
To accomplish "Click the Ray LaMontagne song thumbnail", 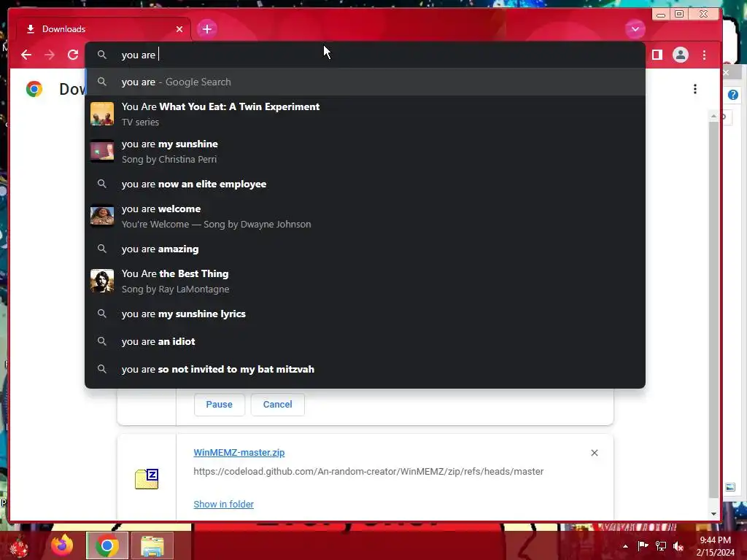I will click(x=102, y=281).
